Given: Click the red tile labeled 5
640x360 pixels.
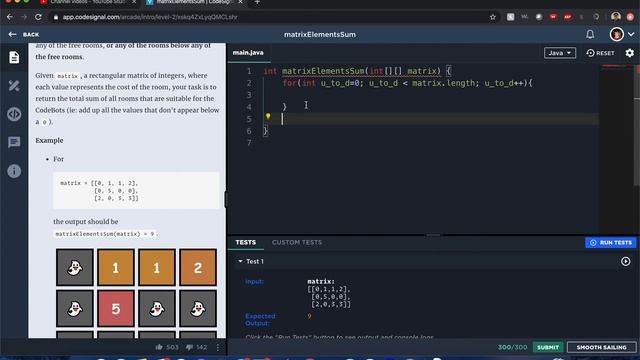Looking at the screenshot, I should (116, 309).
